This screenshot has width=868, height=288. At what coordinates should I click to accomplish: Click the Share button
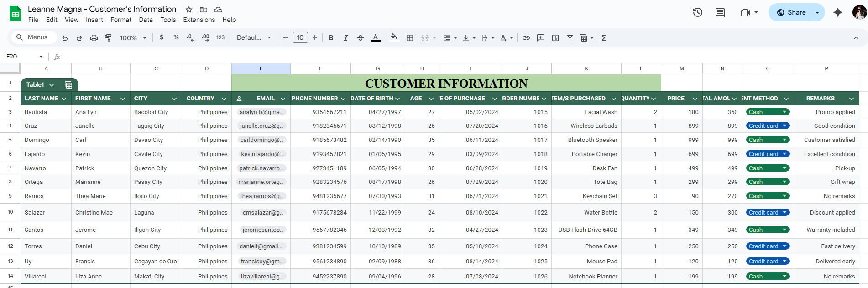(791, 12)
